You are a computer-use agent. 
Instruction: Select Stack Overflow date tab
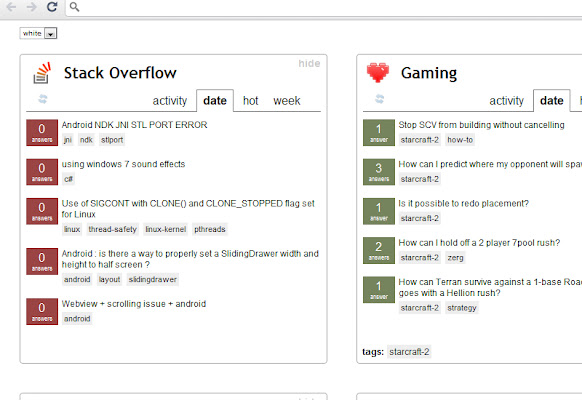pos(215,101)
